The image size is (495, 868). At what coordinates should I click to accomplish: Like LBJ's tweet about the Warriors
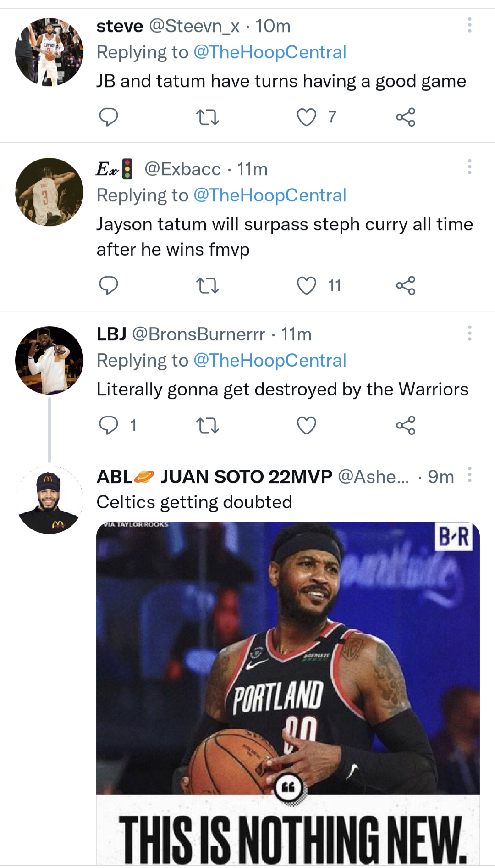pyautogui.click(x=307, y=425)
